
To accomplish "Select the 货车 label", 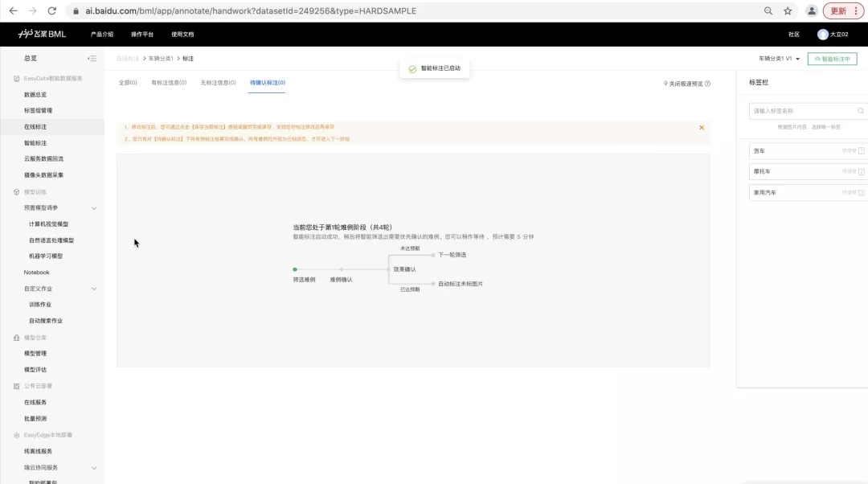I will pos(807,150).
